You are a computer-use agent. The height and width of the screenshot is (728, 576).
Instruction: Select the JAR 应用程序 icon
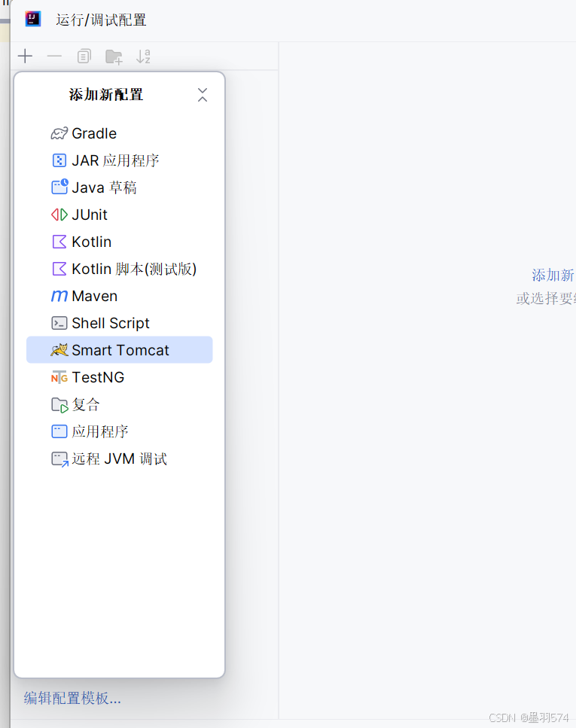[x=59, y=160]
